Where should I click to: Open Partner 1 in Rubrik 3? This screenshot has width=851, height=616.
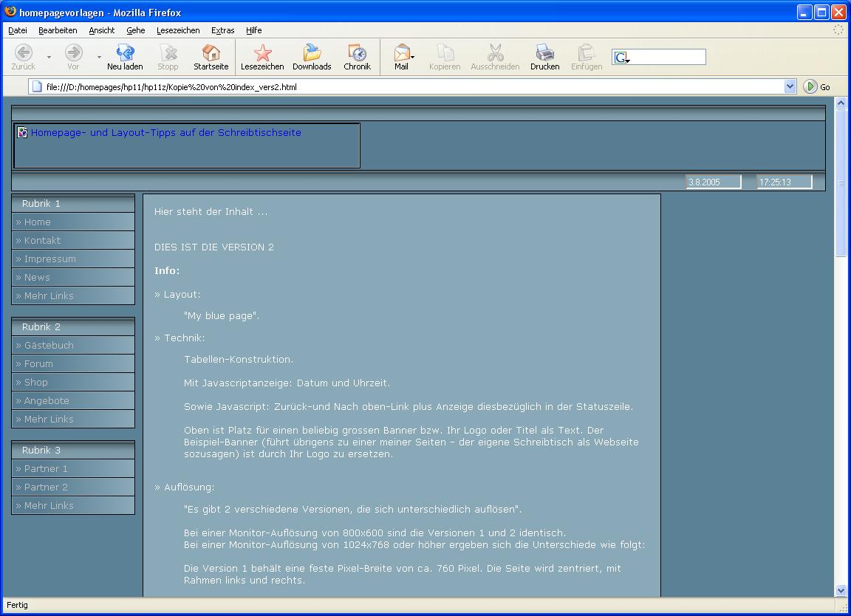[x=46, y=468]
